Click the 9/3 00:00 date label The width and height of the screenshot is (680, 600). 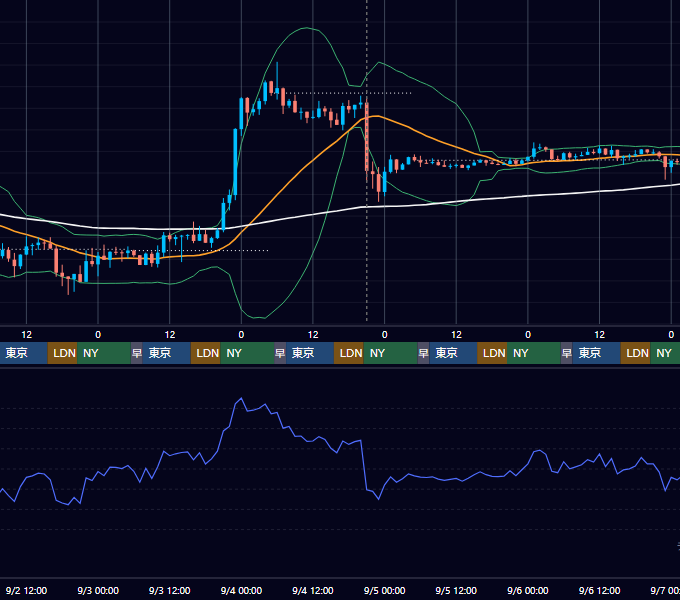point(98,590)
